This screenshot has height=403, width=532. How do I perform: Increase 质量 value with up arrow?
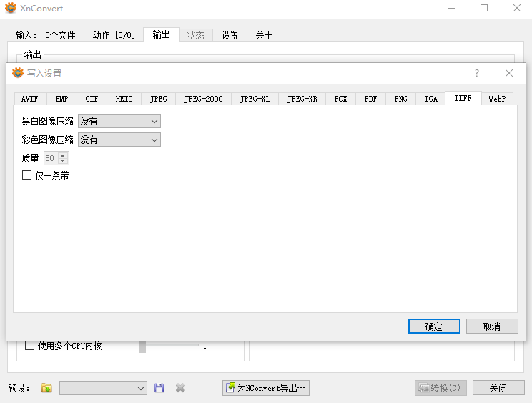62,156
